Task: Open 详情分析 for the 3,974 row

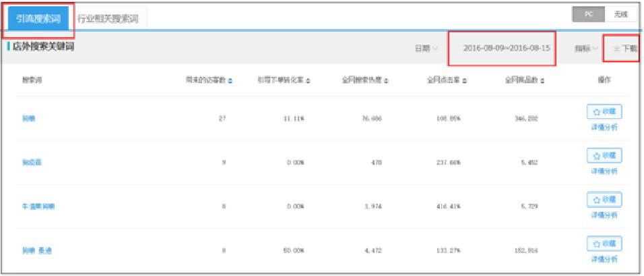Action: [604, 215]
